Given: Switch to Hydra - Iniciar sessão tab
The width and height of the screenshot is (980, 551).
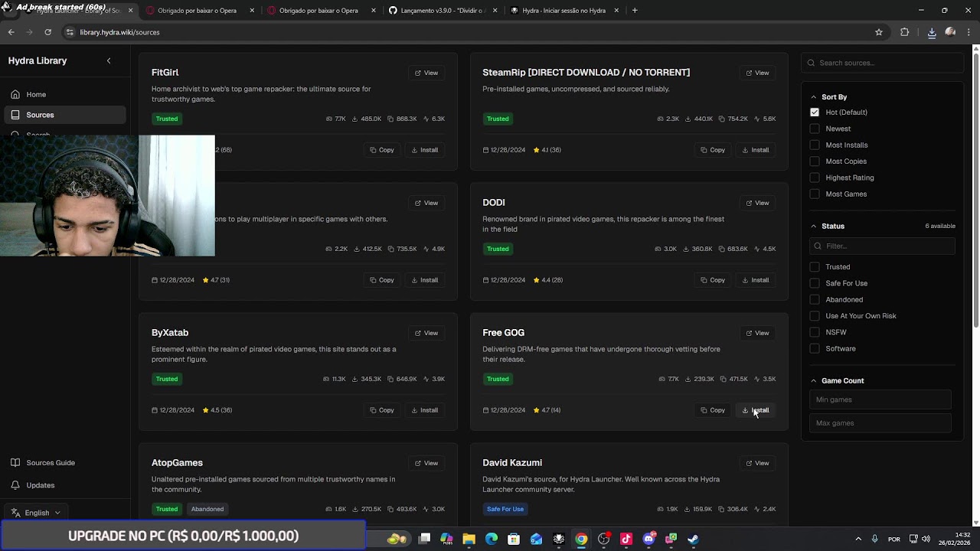Looking at the screenshot, I should [564, 11].
